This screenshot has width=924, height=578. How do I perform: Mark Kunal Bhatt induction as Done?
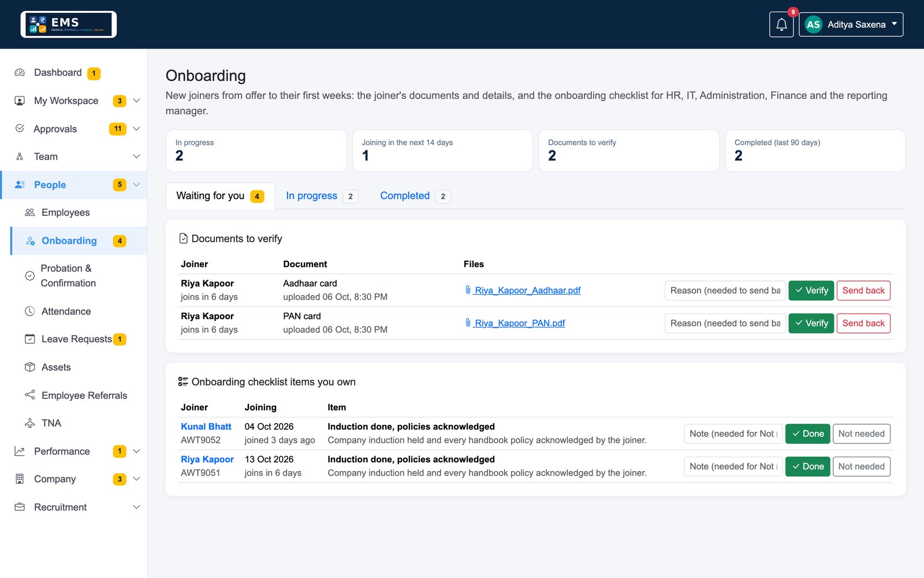coord(807,433)
